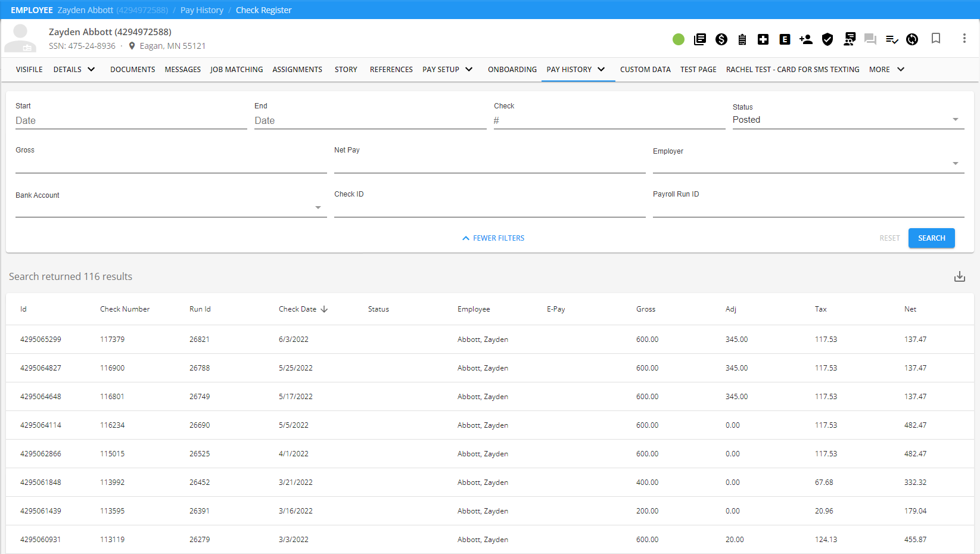This screenshot has width=980, height=554.
Task: Bookmark this employee record
Action: pos(936,39)
